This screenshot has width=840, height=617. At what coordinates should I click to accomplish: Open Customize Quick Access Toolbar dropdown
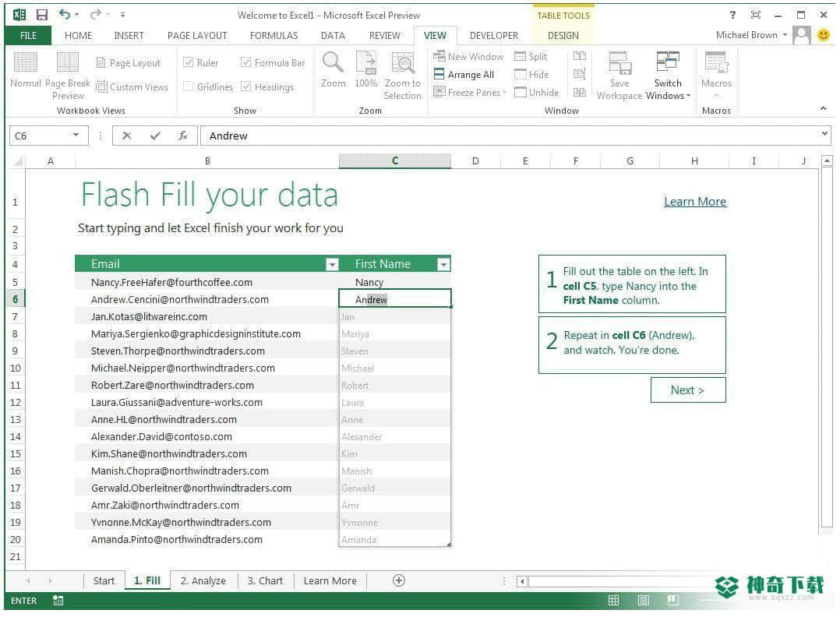122,15
